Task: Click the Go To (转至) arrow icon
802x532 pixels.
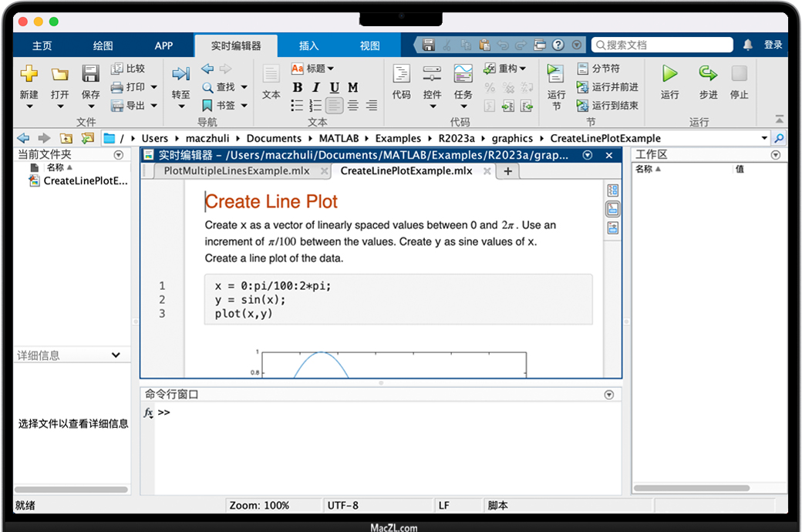Action: pos(180,74)
